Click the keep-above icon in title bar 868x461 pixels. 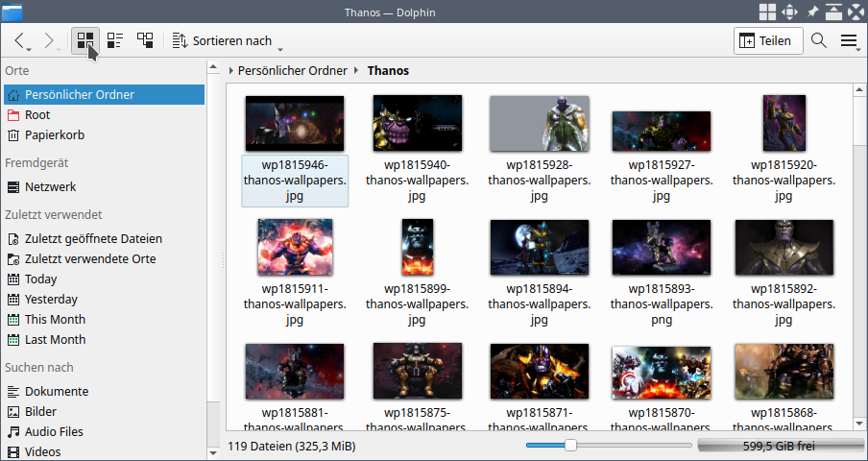(x=833, y=12)
